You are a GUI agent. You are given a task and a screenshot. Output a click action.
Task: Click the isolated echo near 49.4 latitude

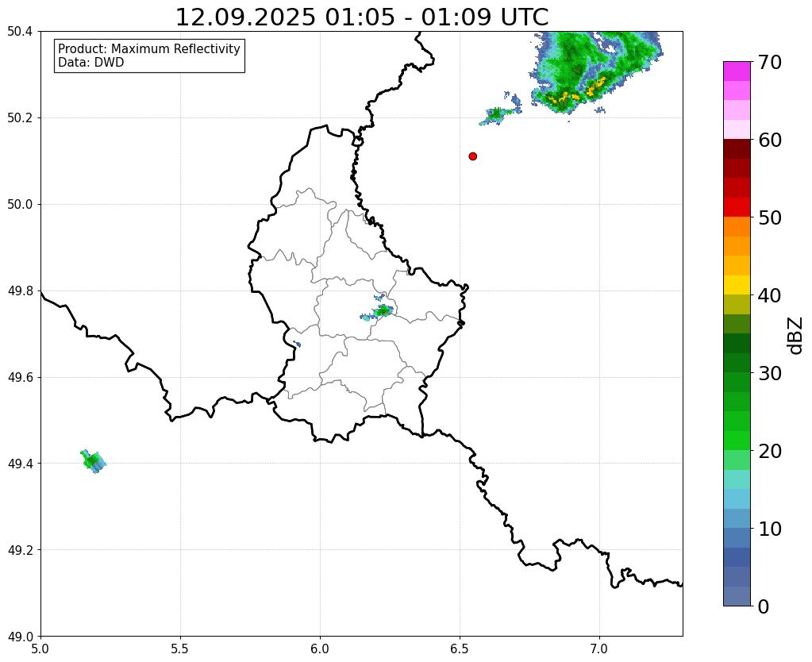click(93, 461)
